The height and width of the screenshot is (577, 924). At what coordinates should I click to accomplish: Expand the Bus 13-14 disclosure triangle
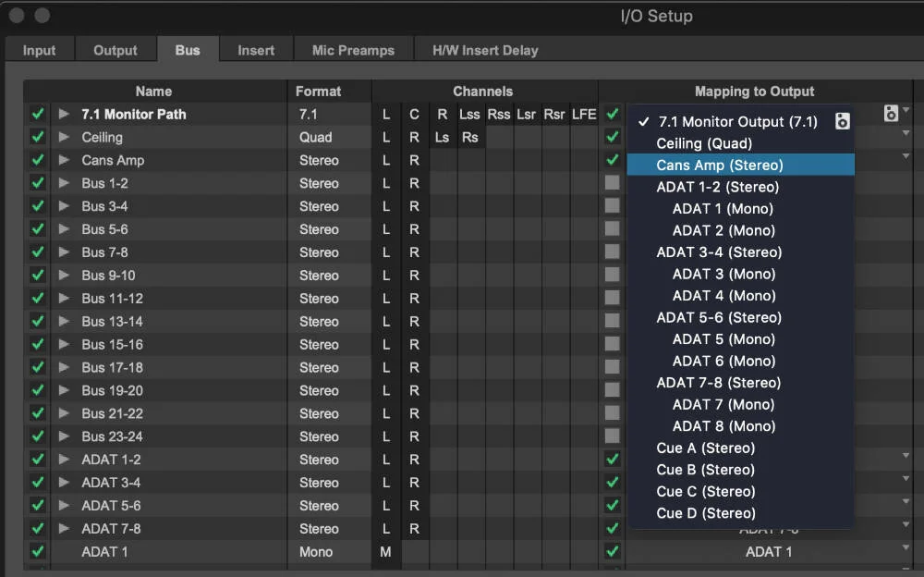[x=64, y=321]
